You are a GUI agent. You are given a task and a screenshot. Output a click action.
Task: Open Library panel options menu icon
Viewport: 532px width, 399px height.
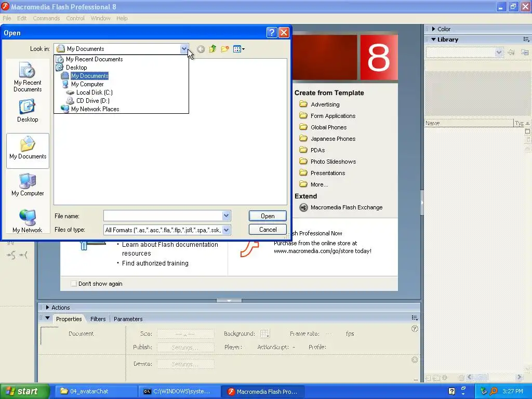pyautogui.click(x=526, y=39)
